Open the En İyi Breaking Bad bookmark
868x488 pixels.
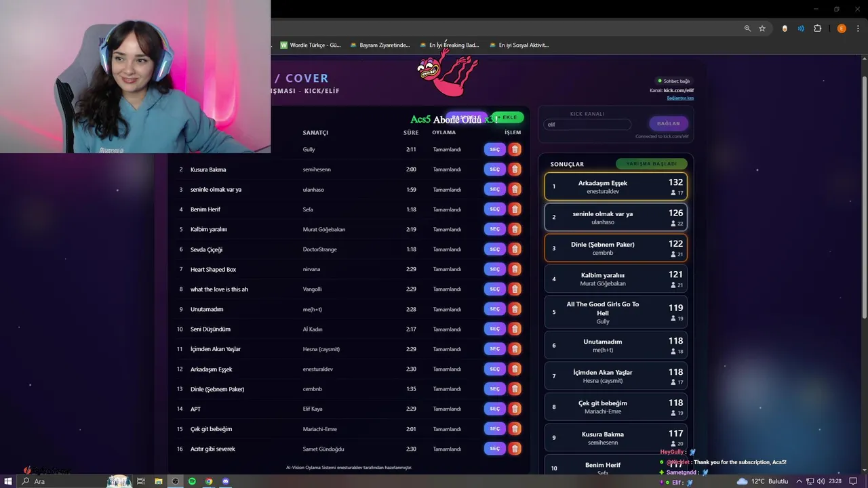click(449, 45)
